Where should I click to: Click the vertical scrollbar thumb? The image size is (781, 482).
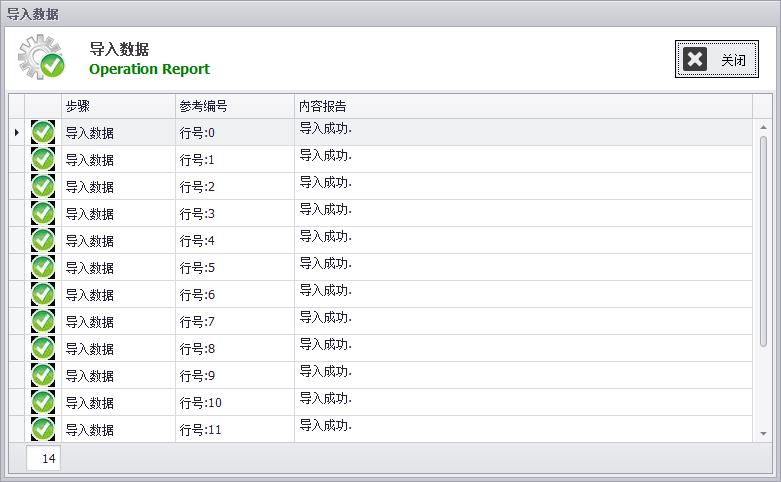tap(763, 240)
